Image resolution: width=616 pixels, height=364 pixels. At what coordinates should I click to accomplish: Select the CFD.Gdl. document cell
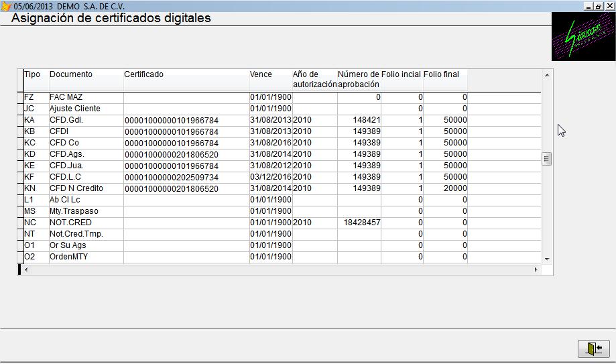[x=86, y=120]
